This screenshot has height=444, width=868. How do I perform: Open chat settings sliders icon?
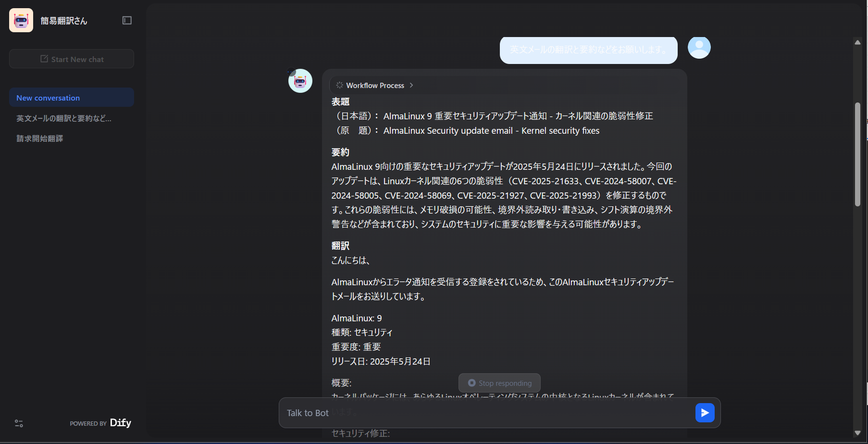point(19,423)
